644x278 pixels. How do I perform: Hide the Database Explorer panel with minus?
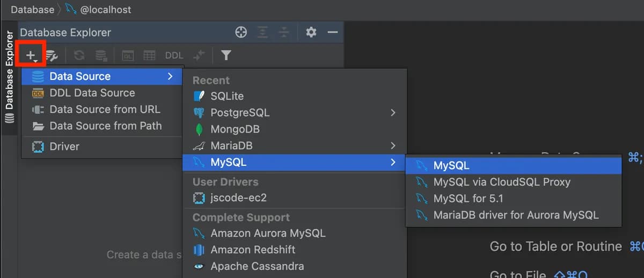tap(333, 33)
